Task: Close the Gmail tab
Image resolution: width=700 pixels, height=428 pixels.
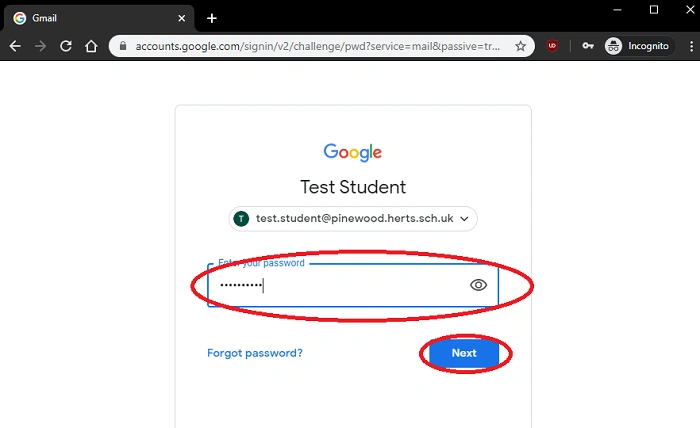Action: 180,18
